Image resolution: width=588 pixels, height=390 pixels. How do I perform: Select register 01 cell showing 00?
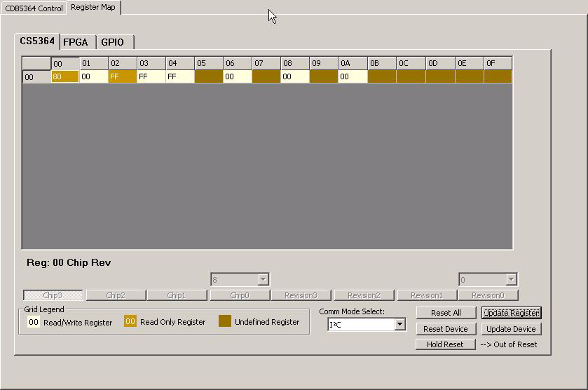[x=94, y=76]
